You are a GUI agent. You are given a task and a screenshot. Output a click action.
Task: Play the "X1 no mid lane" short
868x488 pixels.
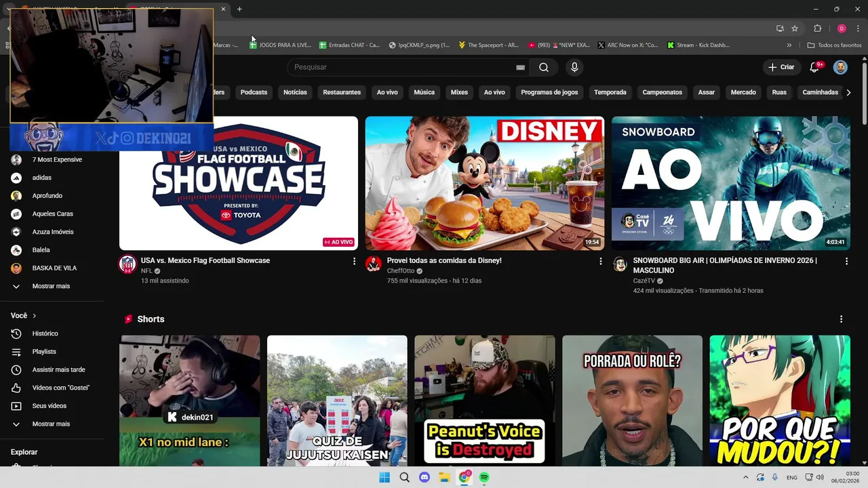pyautogui.click(x=189, y=401)
